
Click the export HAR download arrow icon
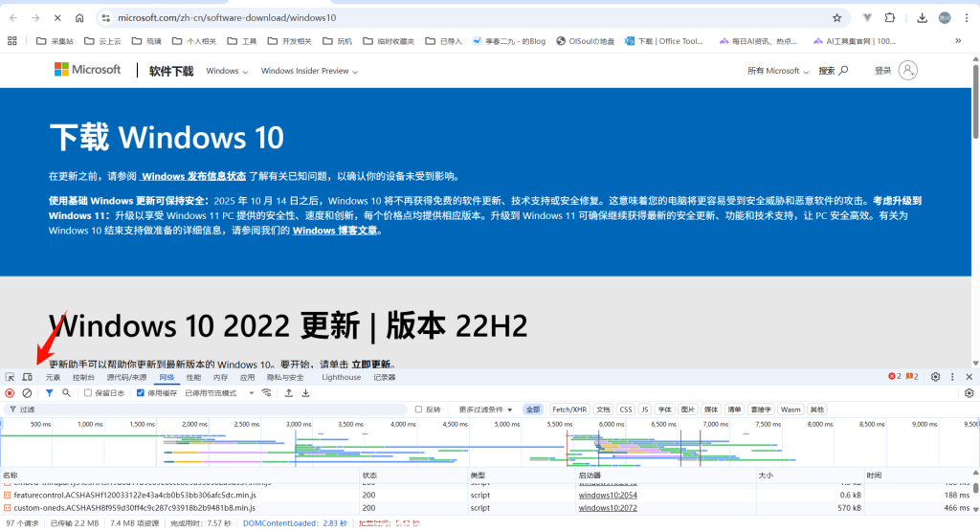pos(305,393)
